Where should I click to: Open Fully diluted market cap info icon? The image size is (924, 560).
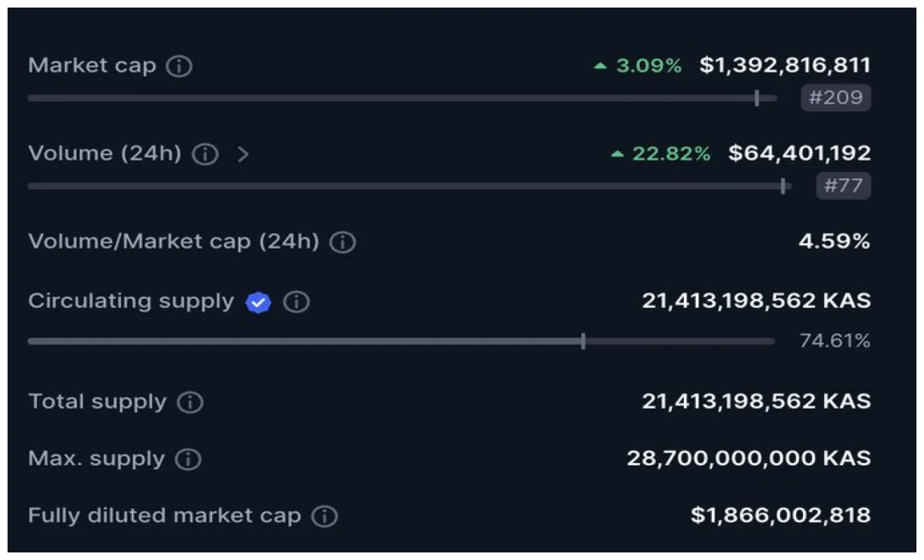[x=325, y=517]
